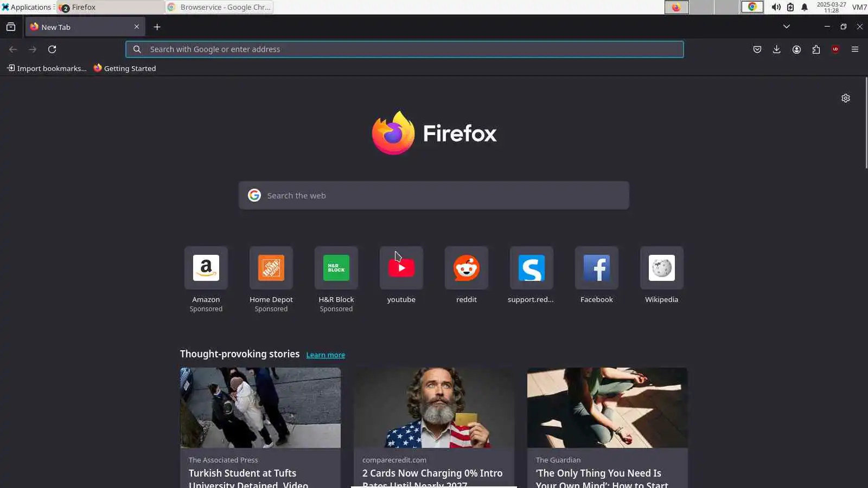Open the volume control in the tray
The image size is (868, 488).
[776, 7]
